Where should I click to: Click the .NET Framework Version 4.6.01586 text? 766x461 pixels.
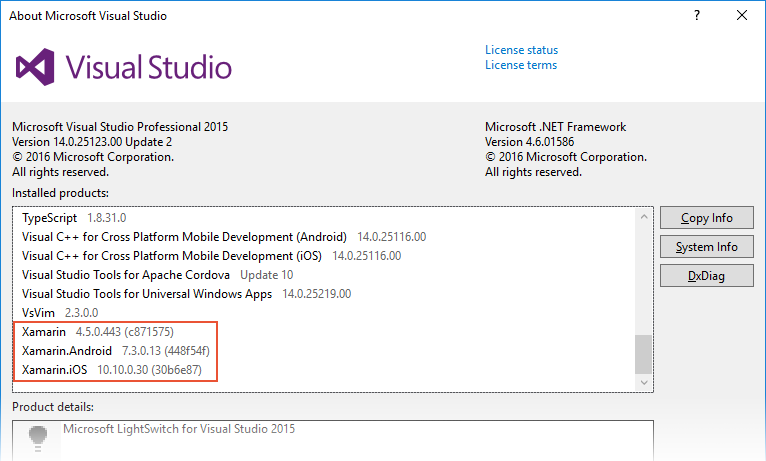pyautogui.click(x=530, y=142)
